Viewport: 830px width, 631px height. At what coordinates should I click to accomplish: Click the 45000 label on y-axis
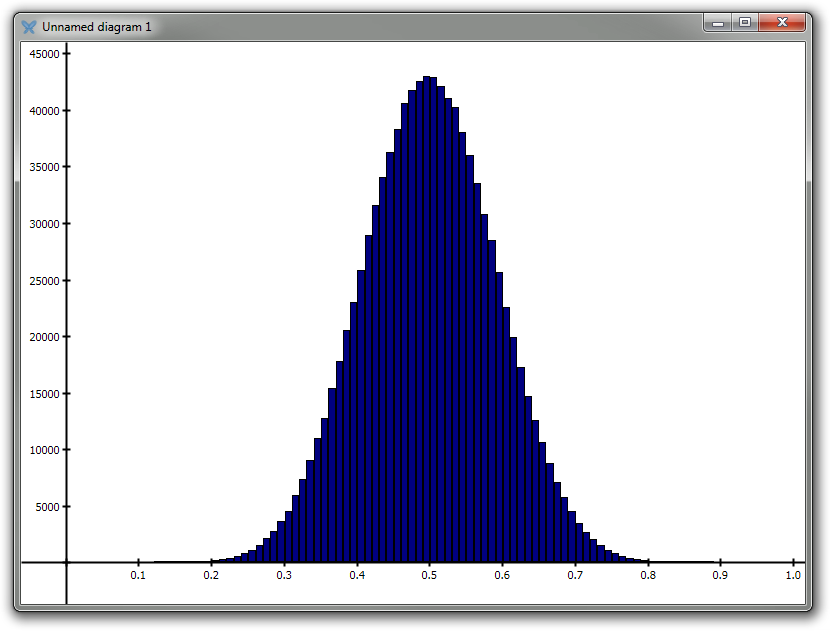41,54
